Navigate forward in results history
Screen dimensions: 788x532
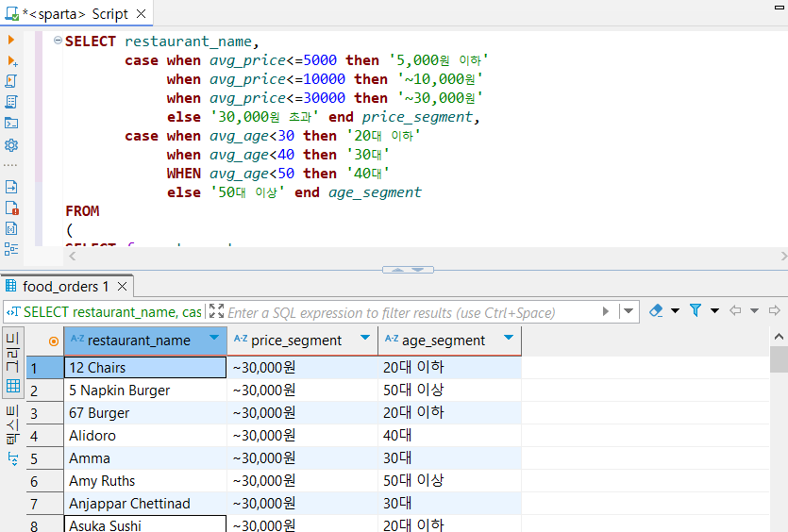point(774,310)
